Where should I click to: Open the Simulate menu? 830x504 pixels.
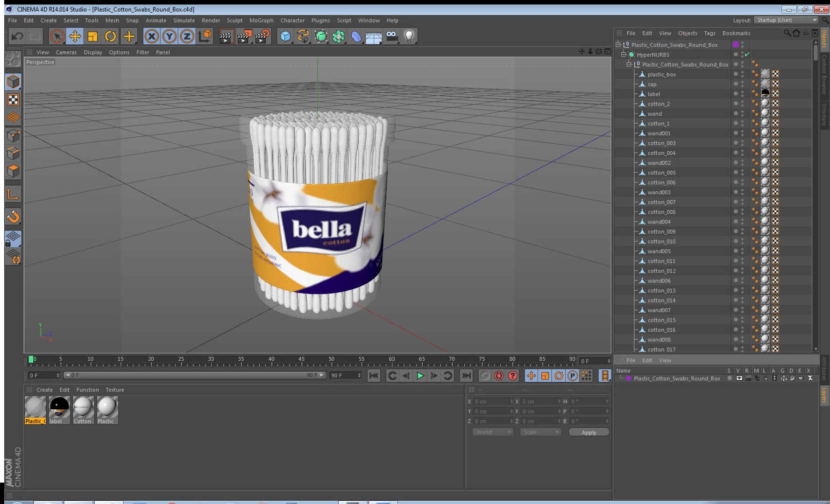point(184,20)
